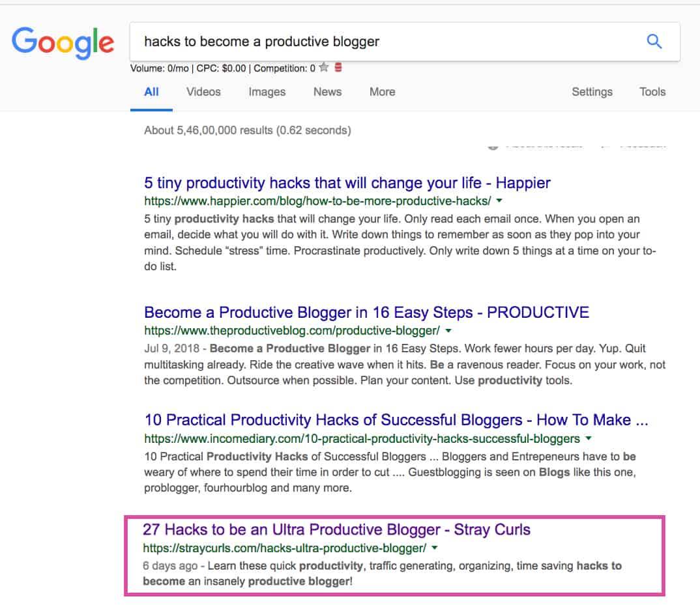
Task: Open '10 Practical Productivity Hacks of Successful Bloggers'
Action: tap(396, 420)
